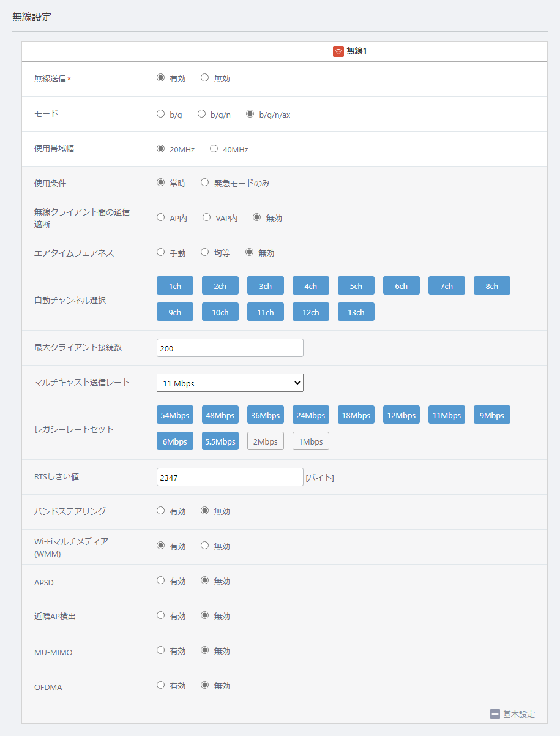Select 無効 for APSD
Screen dimensions: 560x736
(205, 580)
